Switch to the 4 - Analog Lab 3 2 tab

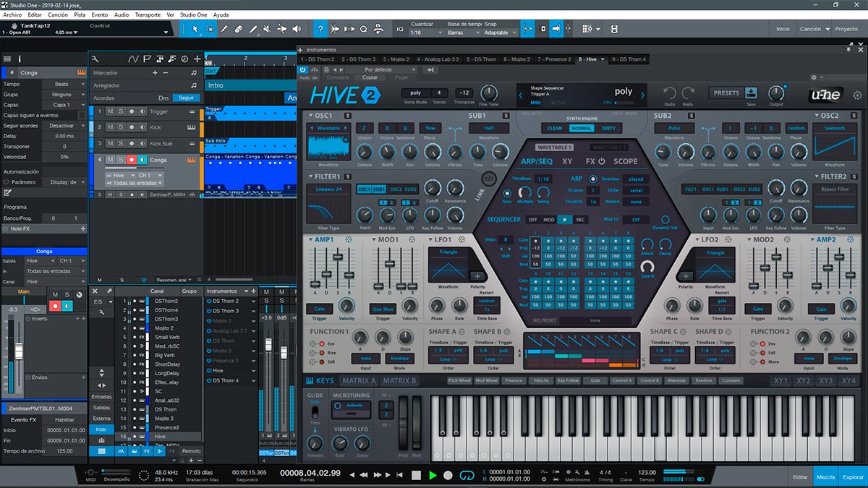click(x=438, y=59)
